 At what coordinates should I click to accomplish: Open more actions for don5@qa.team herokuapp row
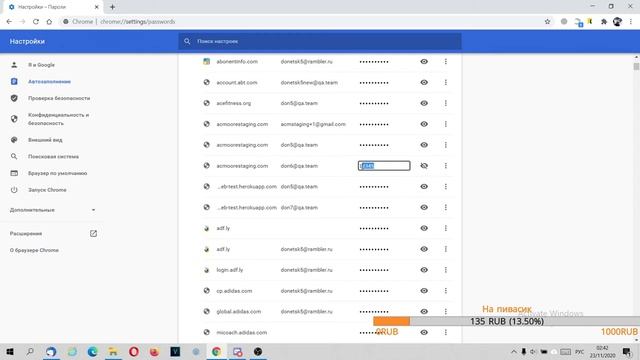tap(446, 187)
